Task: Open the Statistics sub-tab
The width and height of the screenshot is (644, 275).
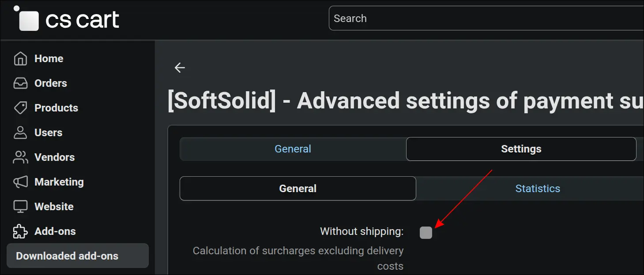Action: coord(538,189)
